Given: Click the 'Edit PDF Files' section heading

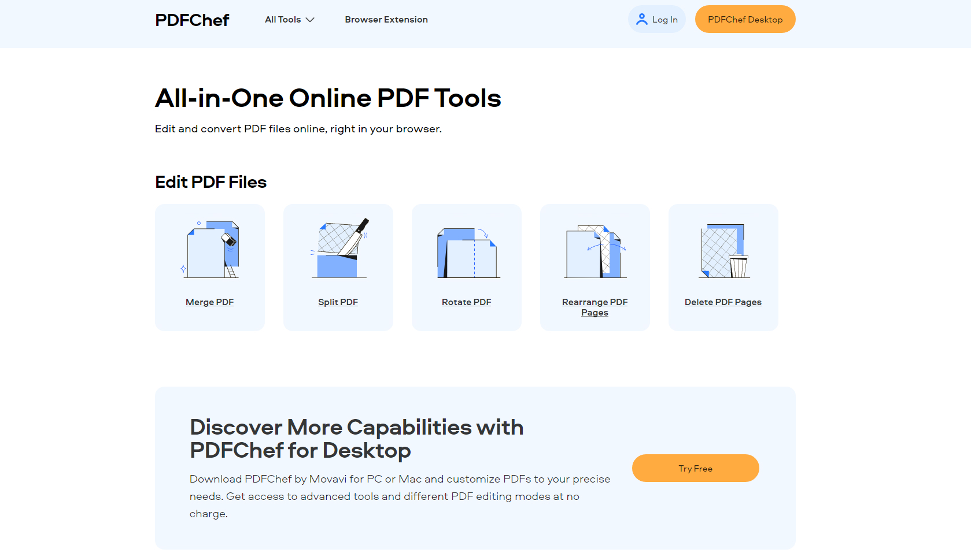Looking at the screenshot, I should tap(211, 182).
